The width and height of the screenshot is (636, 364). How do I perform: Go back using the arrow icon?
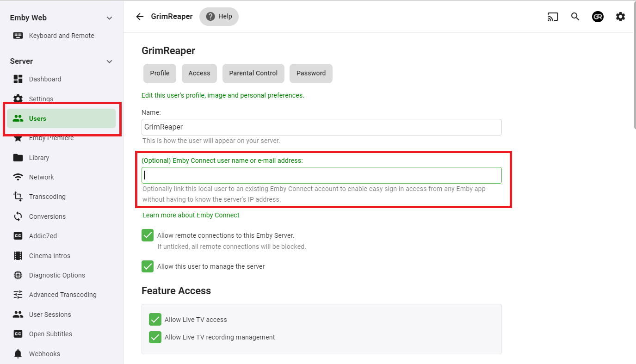(140, 17)
